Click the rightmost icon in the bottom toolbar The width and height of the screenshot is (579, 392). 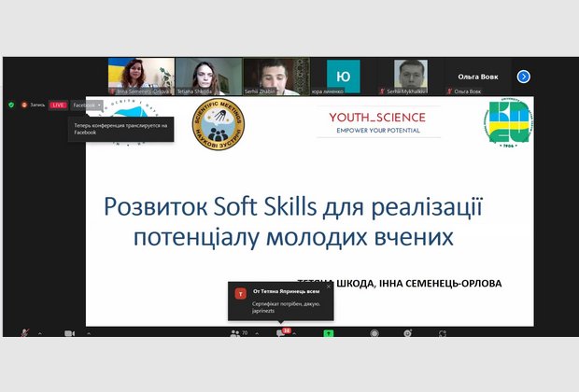click(441, 333)
